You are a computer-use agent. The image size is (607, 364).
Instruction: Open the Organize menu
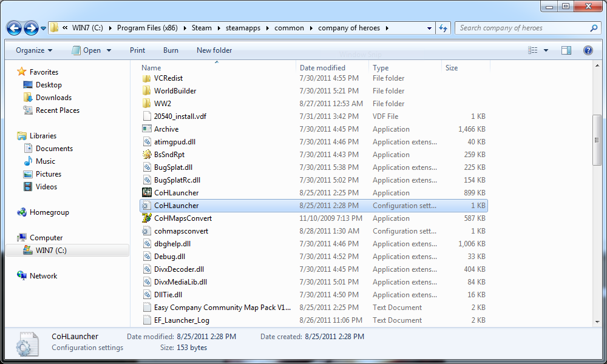click(x=34, y=50)
